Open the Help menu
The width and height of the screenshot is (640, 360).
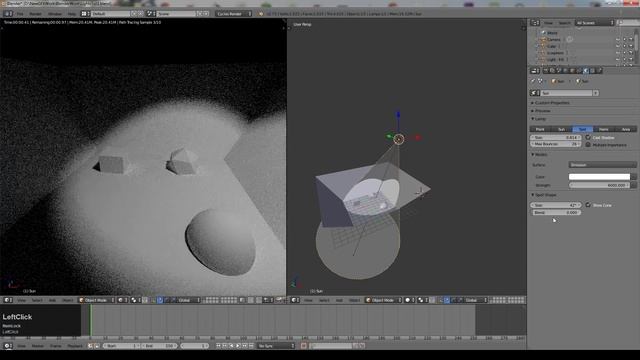pyautogui.click(x=72, y=13)
